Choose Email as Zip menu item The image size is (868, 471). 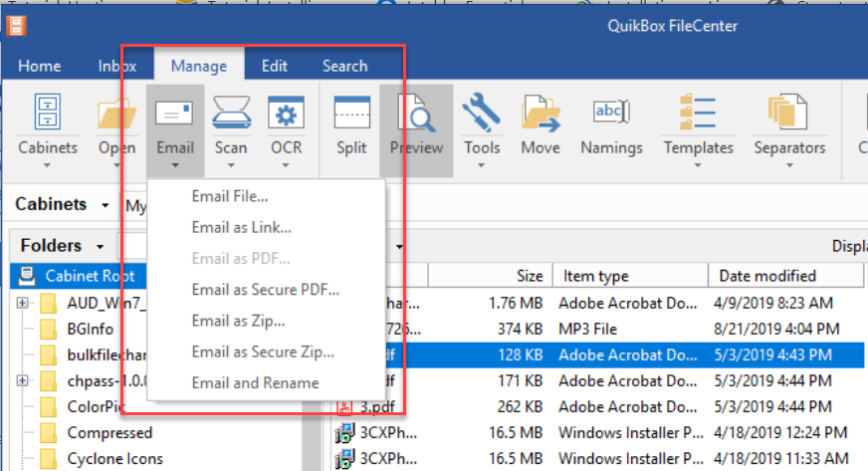(239, 321)
